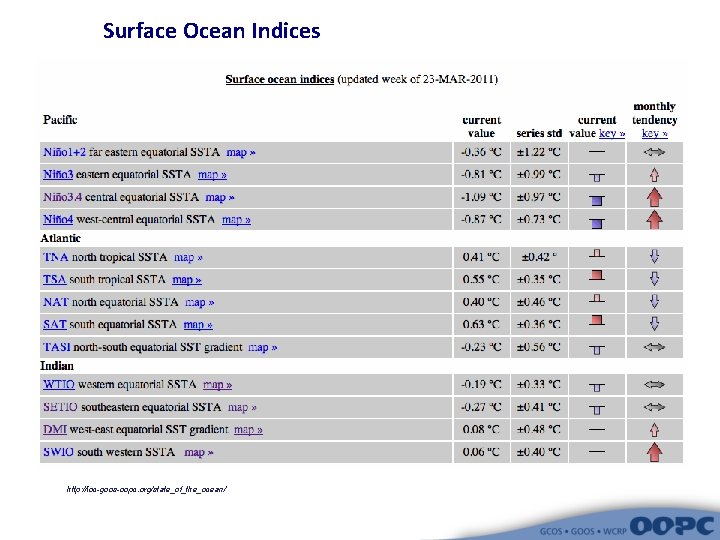The image size is (720, 540).
Task: Click the Niño1+2 neutral current value dash
Action: pos(596,152)
